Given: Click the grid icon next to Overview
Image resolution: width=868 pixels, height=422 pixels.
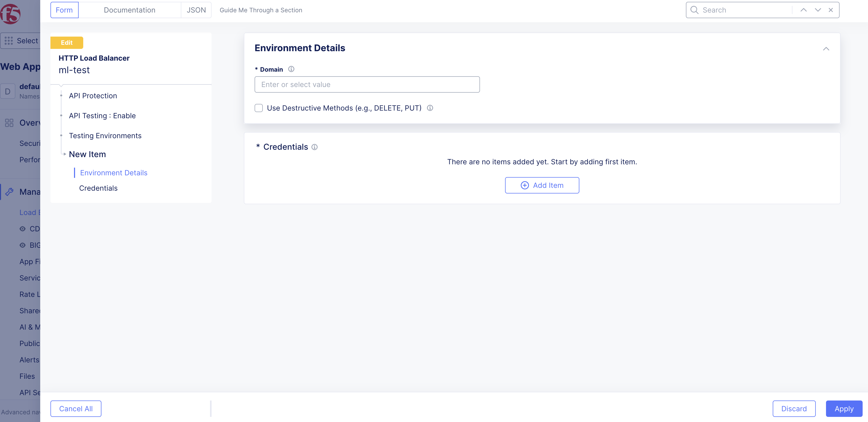Looking at the screenshot, I should click(x=9, y=123).
